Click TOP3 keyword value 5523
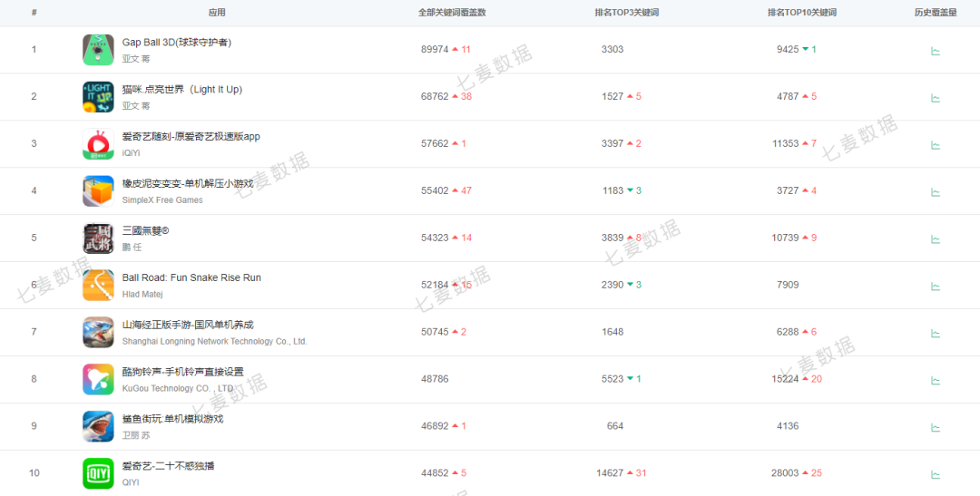Image resolution: width=980 pixels, height=496 pixels. point(612,379)
